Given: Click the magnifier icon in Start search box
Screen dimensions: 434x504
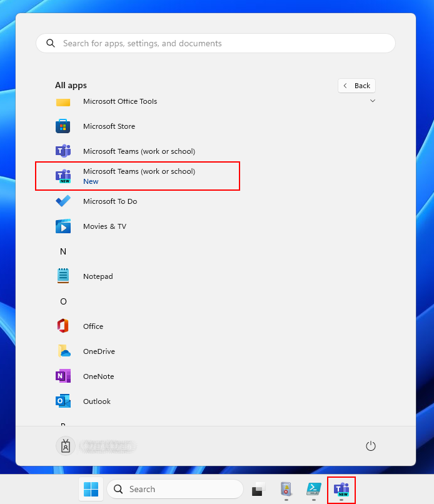Looking at the screenshot, I should [x=51, y=43].
